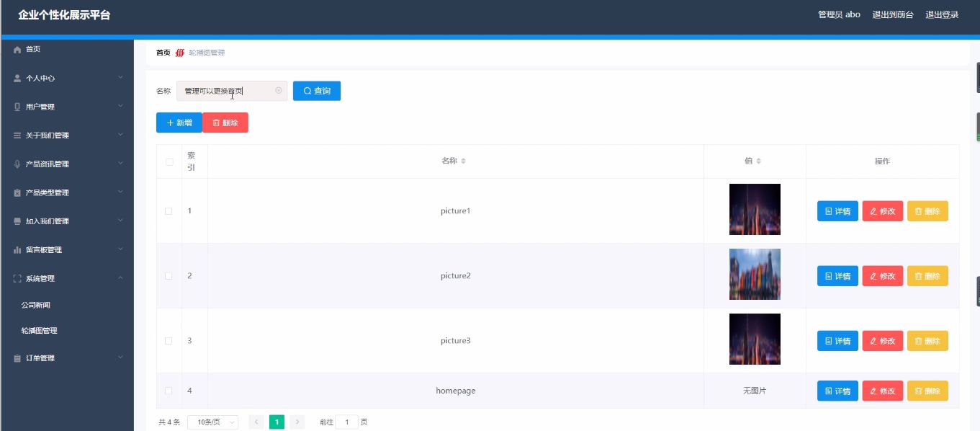Click the next page arrow in pagination
Screen dimensions: 980x431
298,422
